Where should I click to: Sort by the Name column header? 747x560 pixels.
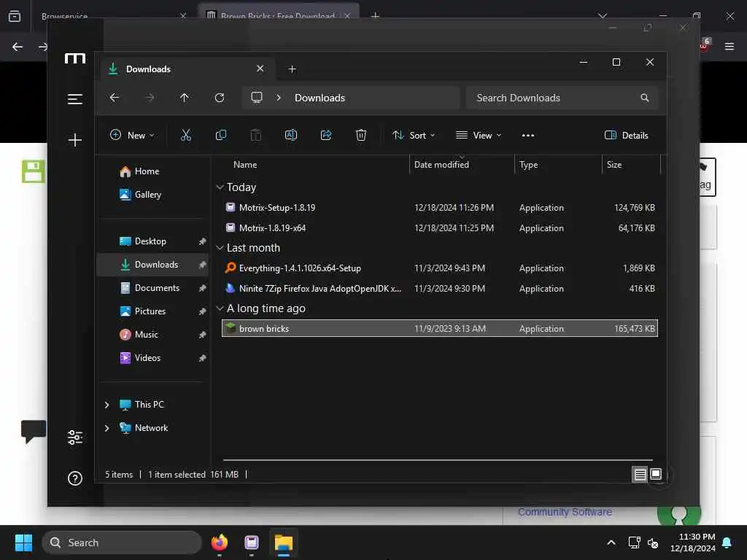(x=245, y=165)
